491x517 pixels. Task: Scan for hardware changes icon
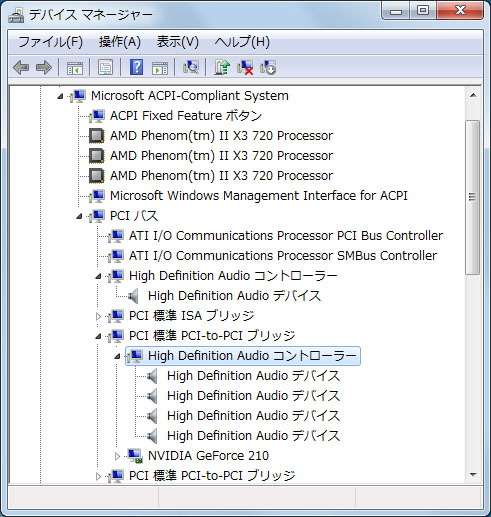(191, 67)
